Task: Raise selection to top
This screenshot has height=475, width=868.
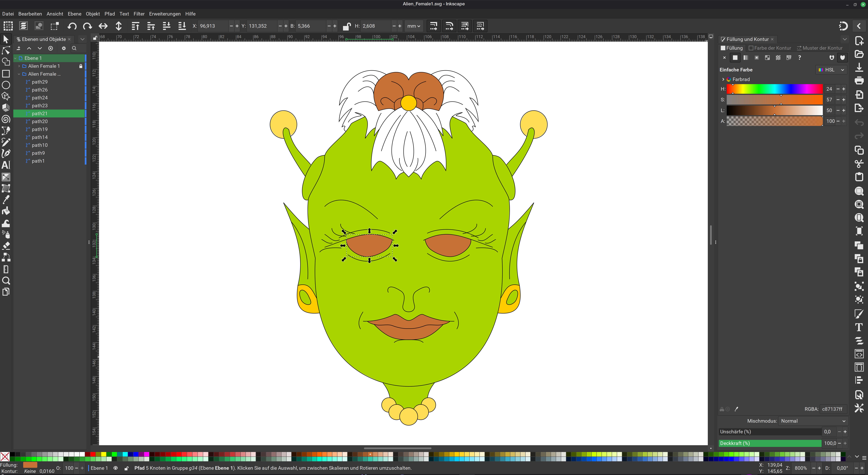Action: pyautogui.click(x=135, y=26)
